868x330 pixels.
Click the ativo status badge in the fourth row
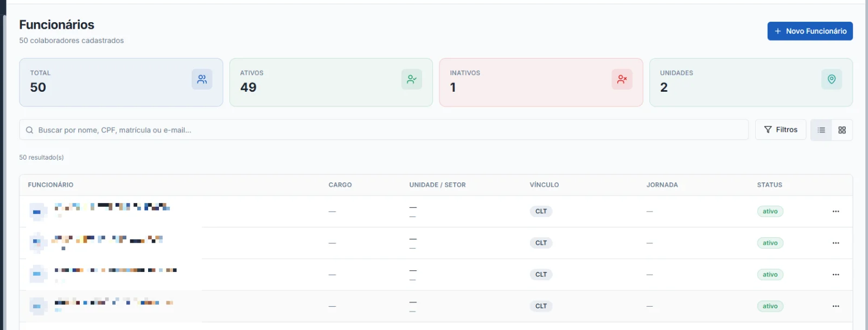770,306
